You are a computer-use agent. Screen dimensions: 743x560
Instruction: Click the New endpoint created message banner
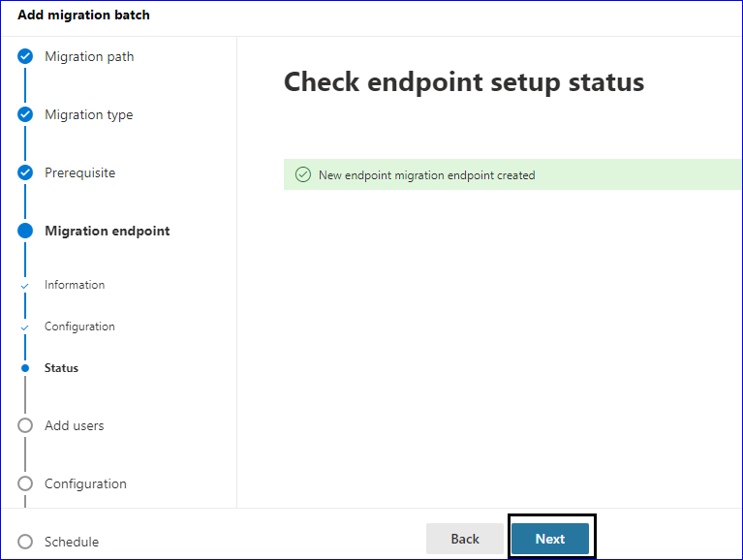tap(512, 174)
